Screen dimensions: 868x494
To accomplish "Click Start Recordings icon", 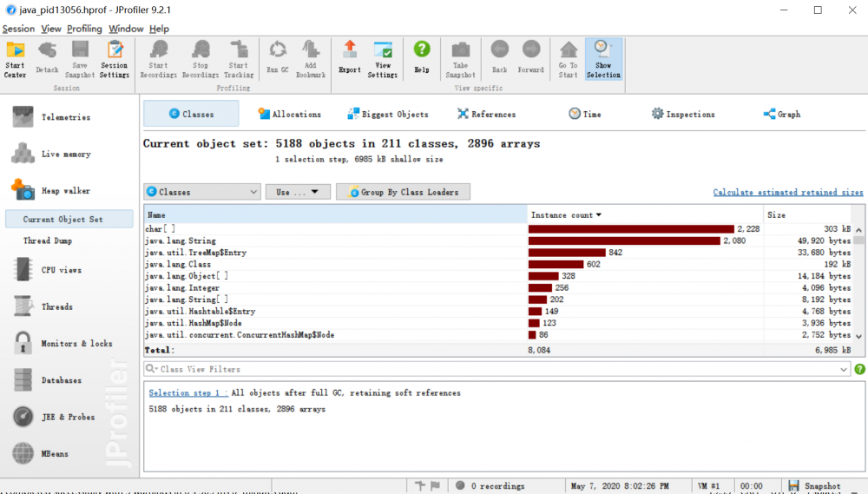I will 158,59.
